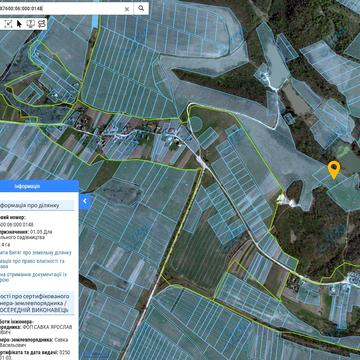Click the search magnifier button
The width and height of the screenshot is (360, 360).
coord(141,8)
